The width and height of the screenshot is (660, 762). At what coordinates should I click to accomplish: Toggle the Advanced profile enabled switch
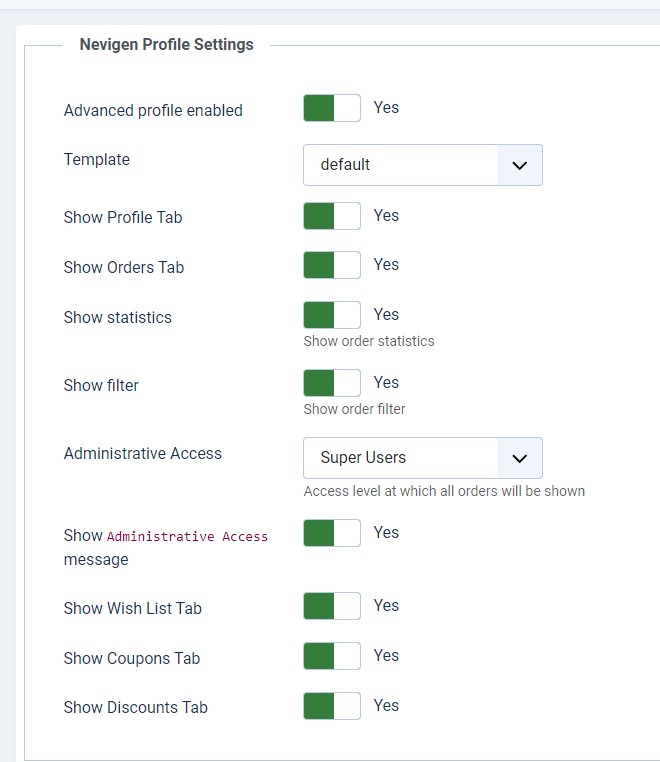coord(332,108)
